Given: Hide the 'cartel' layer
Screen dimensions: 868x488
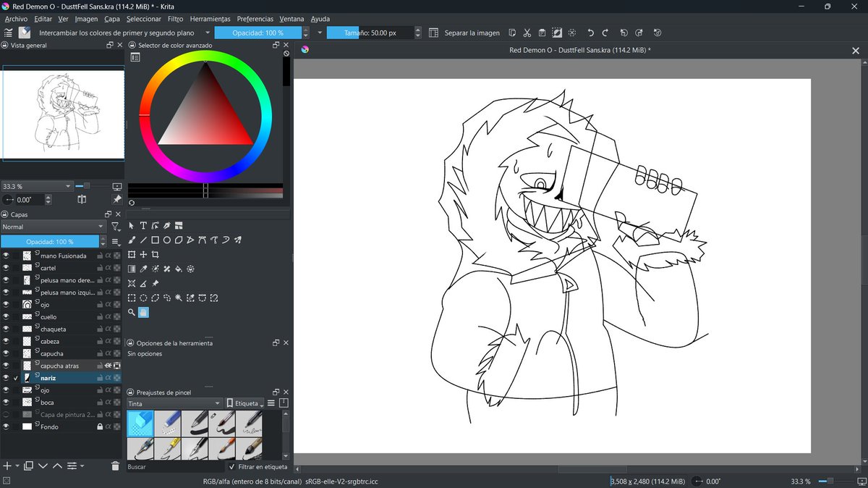Looking at the screenshot, I should click(x=6, y=268).
